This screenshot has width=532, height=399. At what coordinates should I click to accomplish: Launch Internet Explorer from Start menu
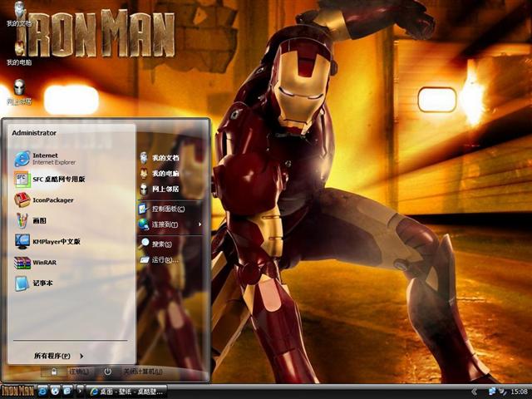[x=46, y=159]
